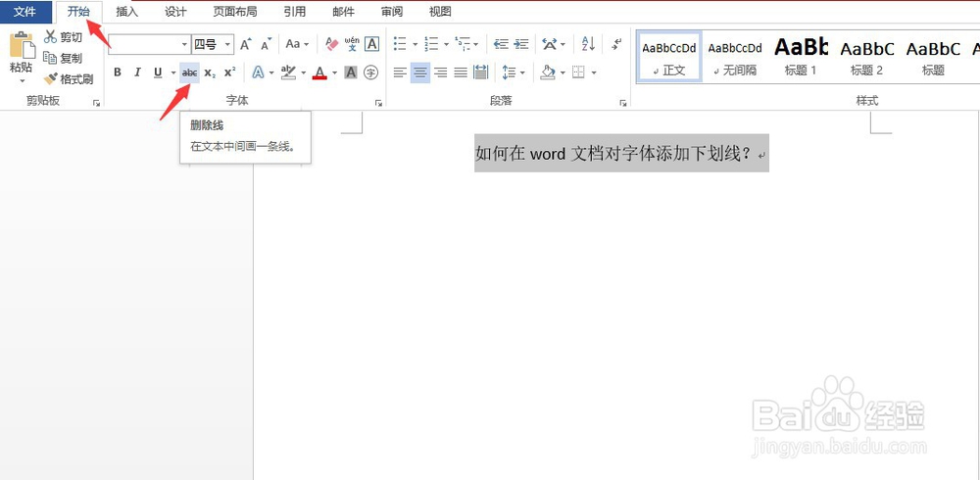Expand underline style dropdown arrow
Viewport: 980px width, 480px height.
(x=173, y=73)
